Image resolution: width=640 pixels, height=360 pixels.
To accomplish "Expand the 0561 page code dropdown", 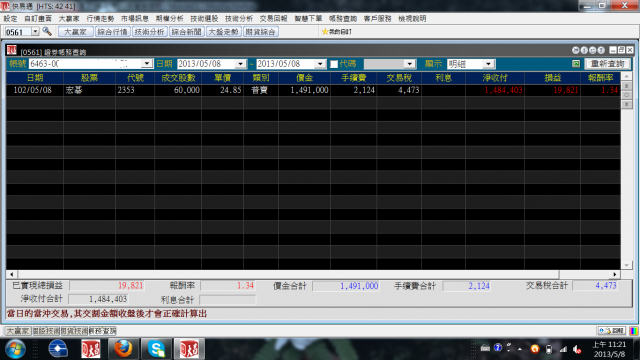I will coord(35,31).
